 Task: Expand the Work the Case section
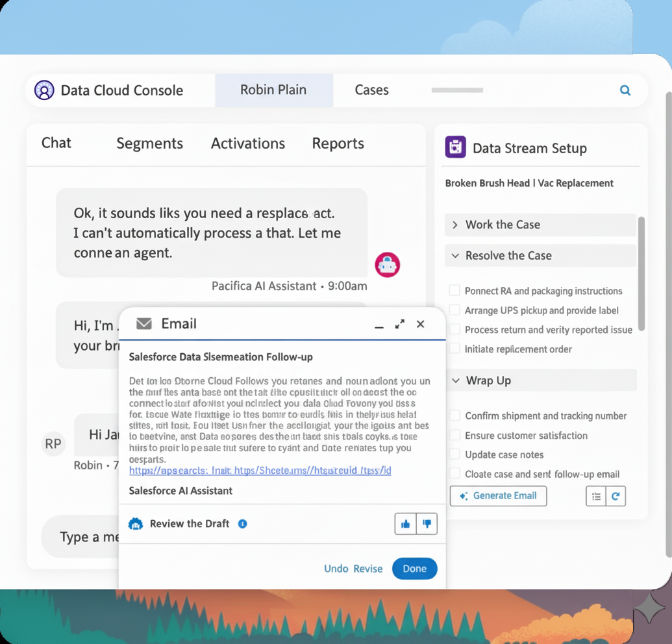454,225
